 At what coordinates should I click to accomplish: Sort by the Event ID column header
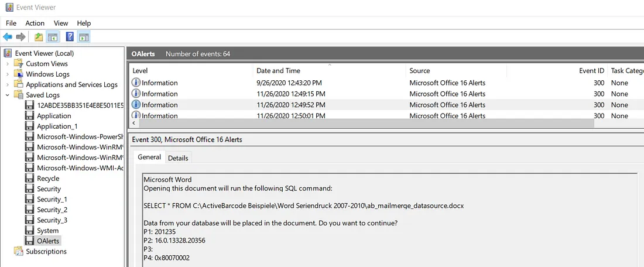point(557,71)
